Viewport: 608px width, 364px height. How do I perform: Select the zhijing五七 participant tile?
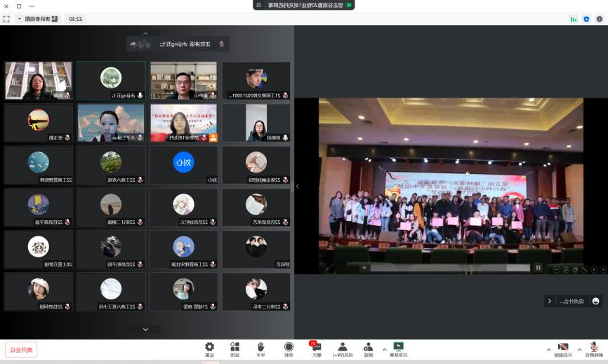coord(111,81)
